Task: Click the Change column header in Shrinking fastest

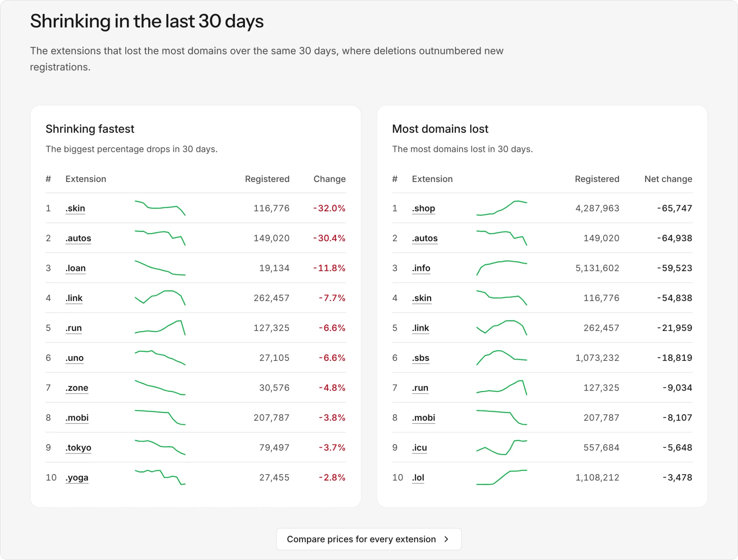Action: coord(330,179)
